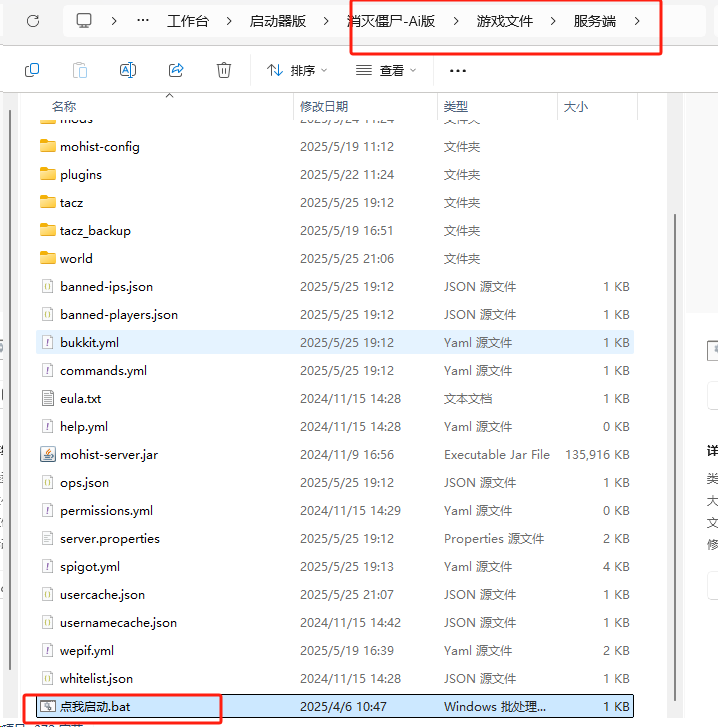Open the 查看 view dropdown
The width and height of the screenshot is (718, 727).
[386, 70]
